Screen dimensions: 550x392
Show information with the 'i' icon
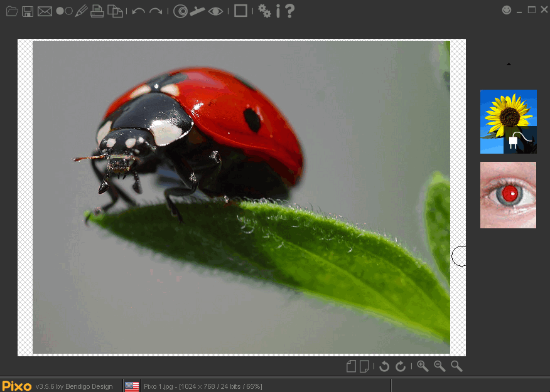pos(278,11)
